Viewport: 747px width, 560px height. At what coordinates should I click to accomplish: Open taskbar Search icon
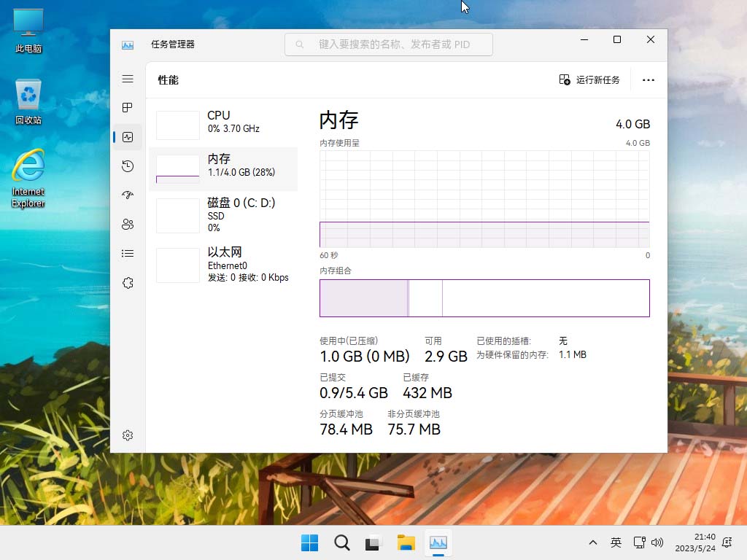tap(341, 542)
